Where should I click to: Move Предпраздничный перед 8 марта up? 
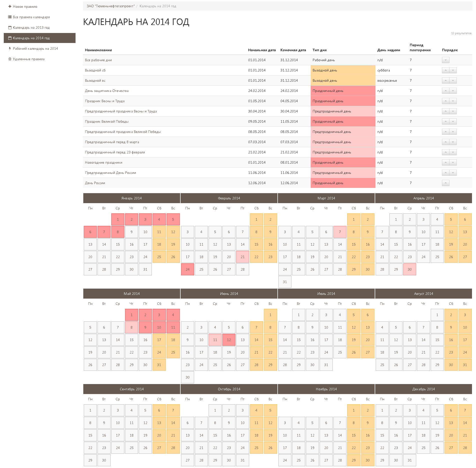coord(445,142)
